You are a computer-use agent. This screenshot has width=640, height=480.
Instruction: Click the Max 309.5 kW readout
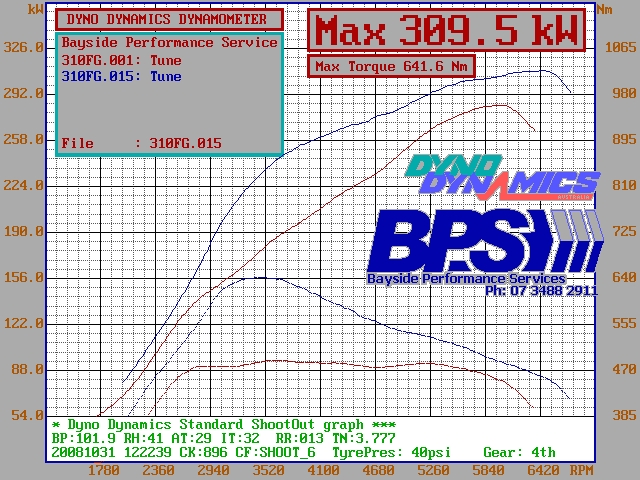[x=447, y=31]
